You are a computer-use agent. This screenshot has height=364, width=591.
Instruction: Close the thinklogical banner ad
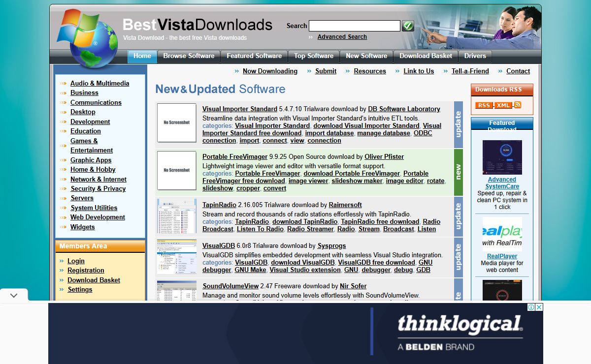(x=539, y=307)
